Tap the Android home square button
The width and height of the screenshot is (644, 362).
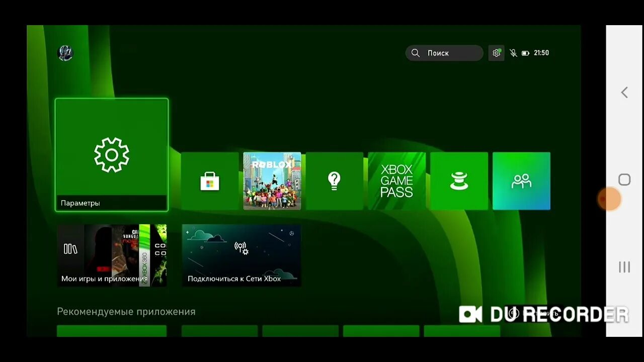click(x=624, y=180)
